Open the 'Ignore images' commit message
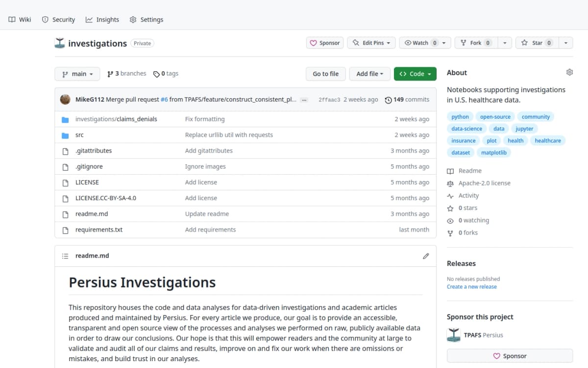Viewport: 588px width, 368px height. pos(205,166)
